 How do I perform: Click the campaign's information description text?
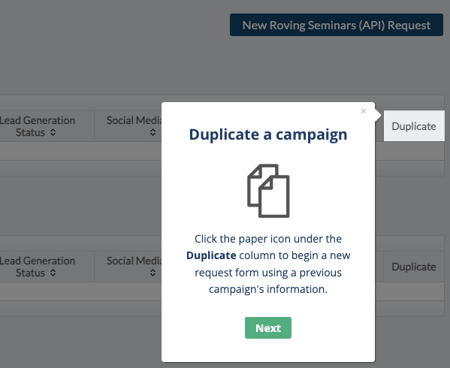coord(268,289)
